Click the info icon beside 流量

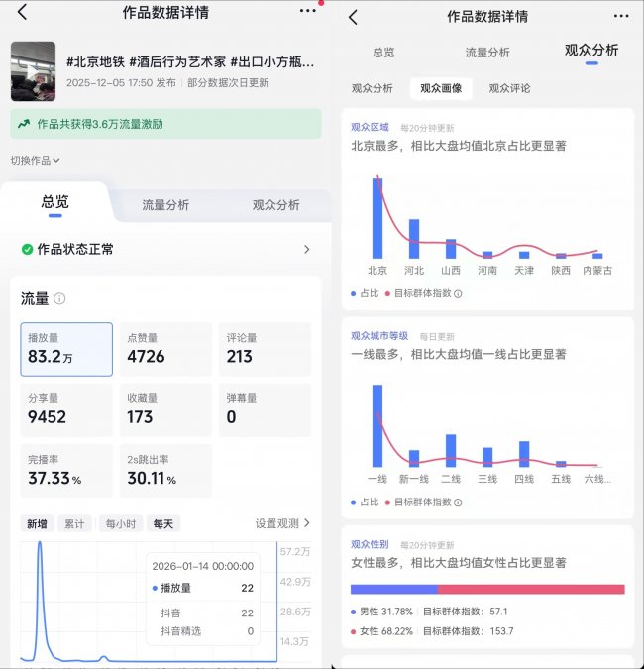[60, 298]
